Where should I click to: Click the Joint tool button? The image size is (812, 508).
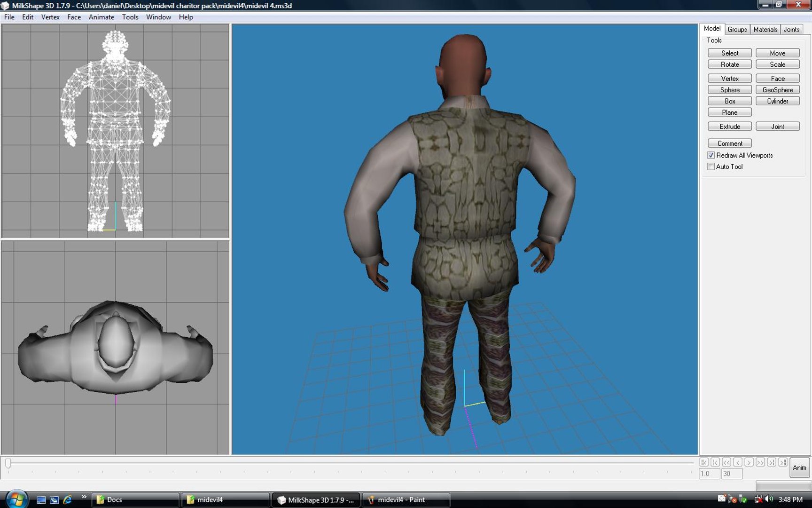(778, 127)
